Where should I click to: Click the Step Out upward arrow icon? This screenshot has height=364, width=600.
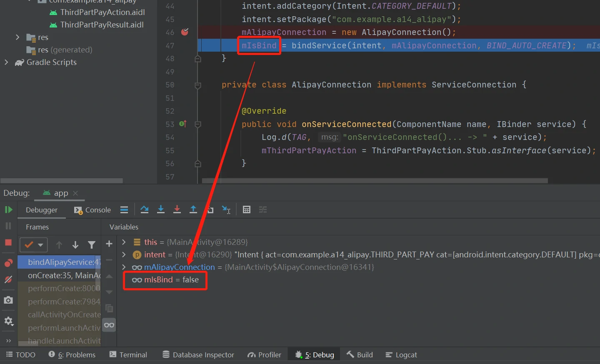[x=193, y=209]
